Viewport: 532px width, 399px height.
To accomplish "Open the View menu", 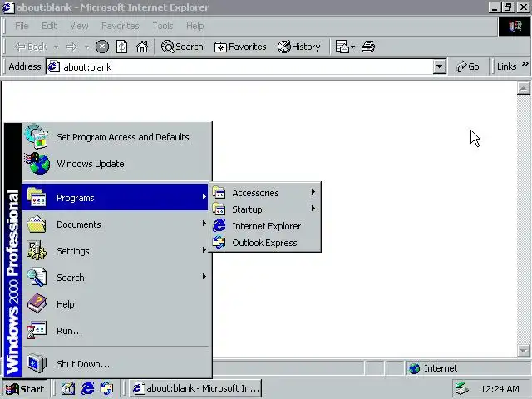I will pyautogui.click(x=79, y=26).
